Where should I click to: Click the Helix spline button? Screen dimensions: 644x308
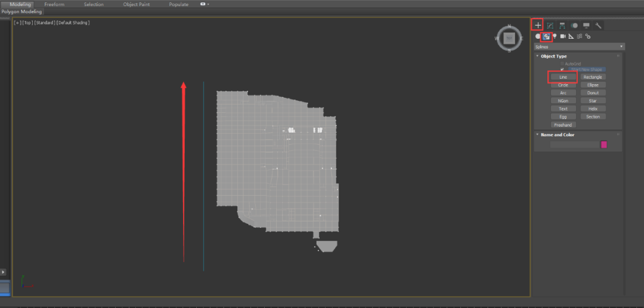click(593, 109)
